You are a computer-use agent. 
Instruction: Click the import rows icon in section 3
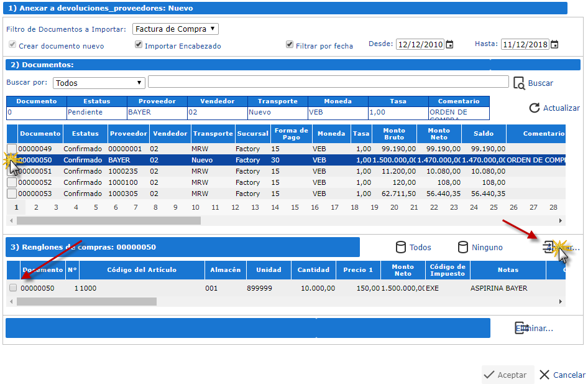[x=548, y=247]
